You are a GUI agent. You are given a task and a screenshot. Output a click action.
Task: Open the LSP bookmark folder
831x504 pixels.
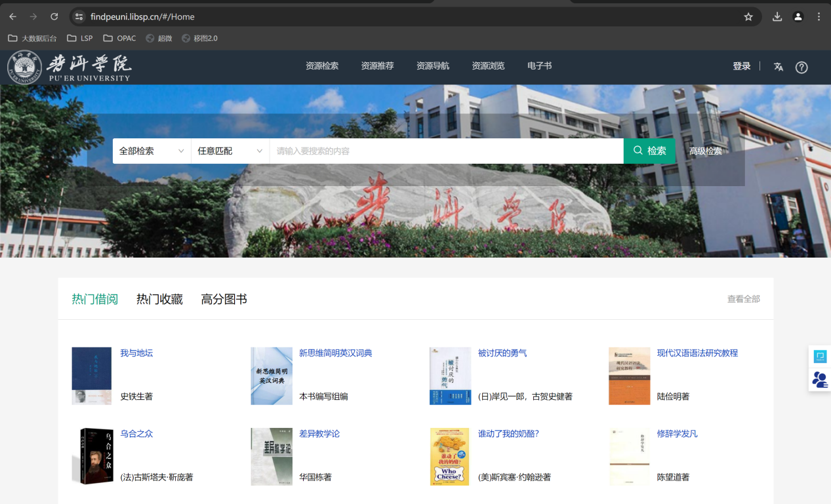tap(80, 38)
